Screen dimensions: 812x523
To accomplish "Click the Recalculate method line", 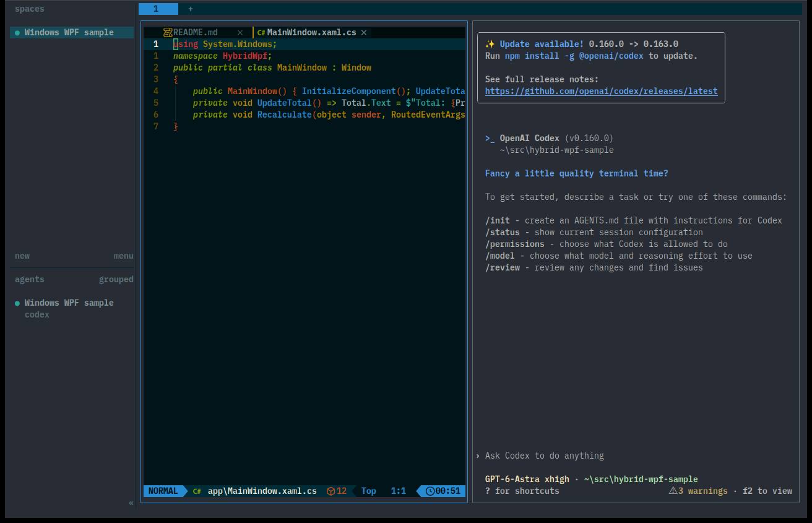I will [x=329, y=115].
